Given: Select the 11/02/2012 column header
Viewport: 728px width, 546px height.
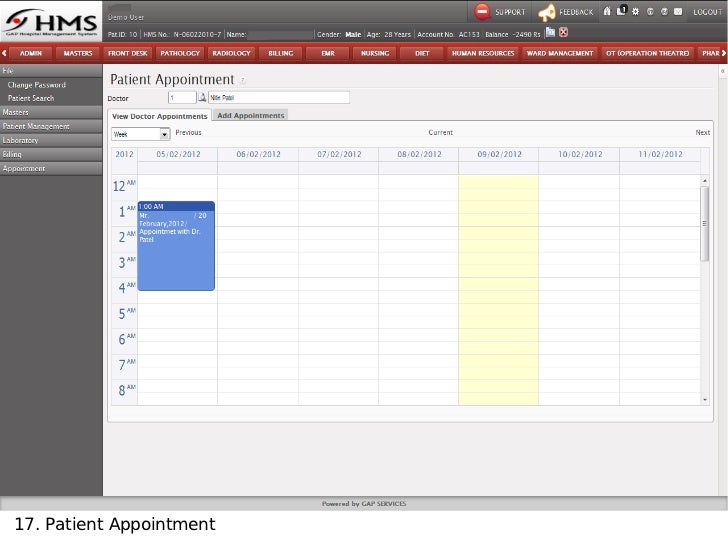Looking at the screenshot, I should pos(660,154).
